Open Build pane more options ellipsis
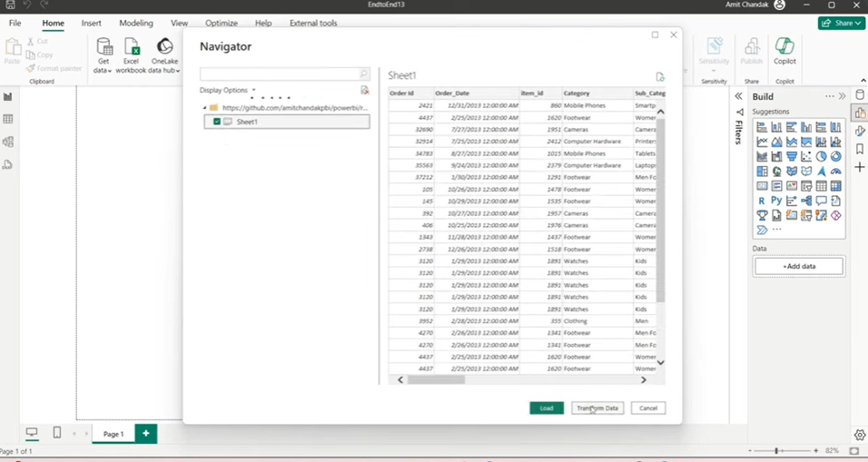The width and height of the screenshot is (868, 462). pos(829,96)
